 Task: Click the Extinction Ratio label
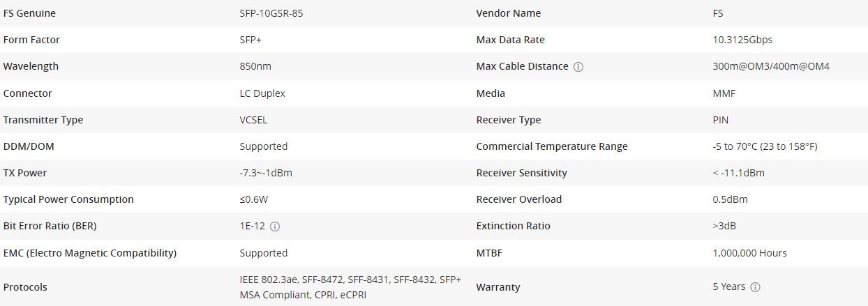tap(513, 226)
